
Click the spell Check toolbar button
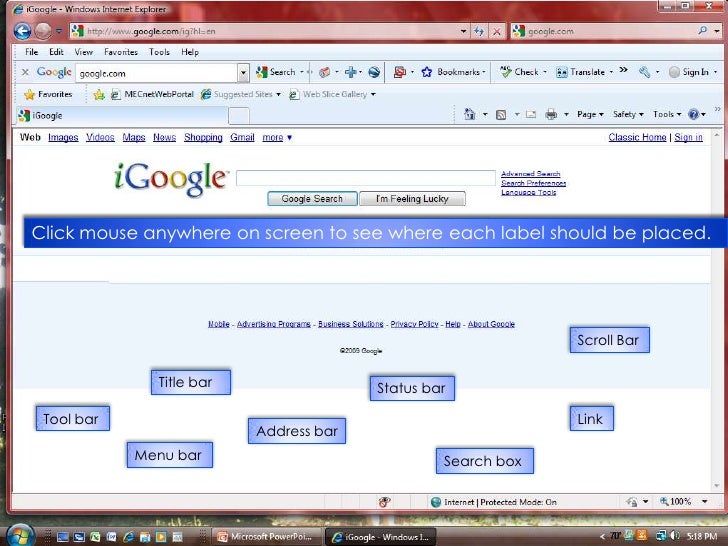click(520, 72)
